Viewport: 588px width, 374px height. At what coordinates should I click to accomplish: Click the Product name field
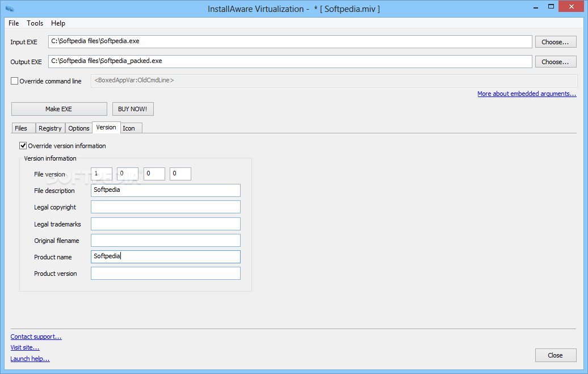(x=166, y=257)
